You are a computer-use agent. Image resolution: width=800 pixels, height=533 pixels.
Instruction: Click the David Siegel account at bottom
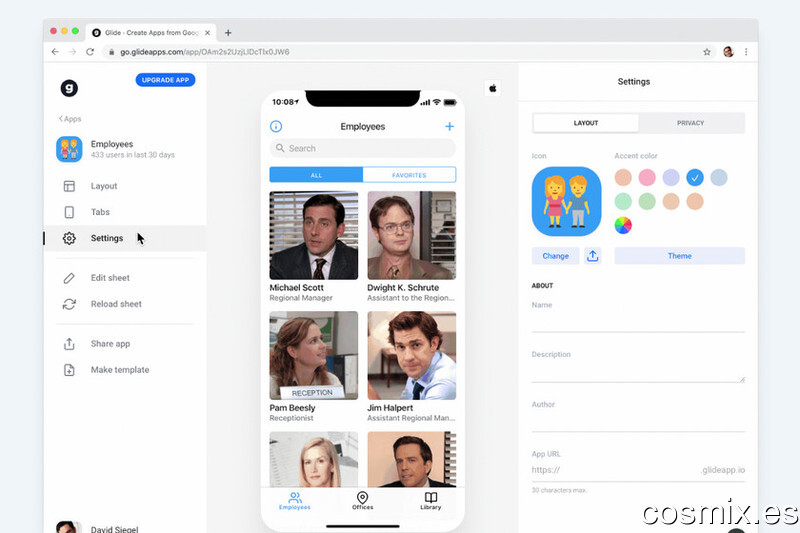tap(98, 527)
